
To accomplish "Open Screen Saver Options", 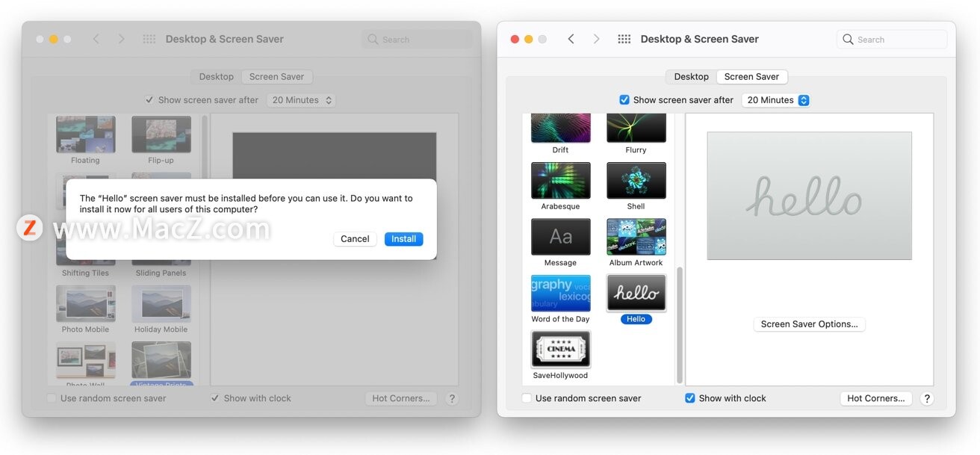I will (x=809, y=324).
